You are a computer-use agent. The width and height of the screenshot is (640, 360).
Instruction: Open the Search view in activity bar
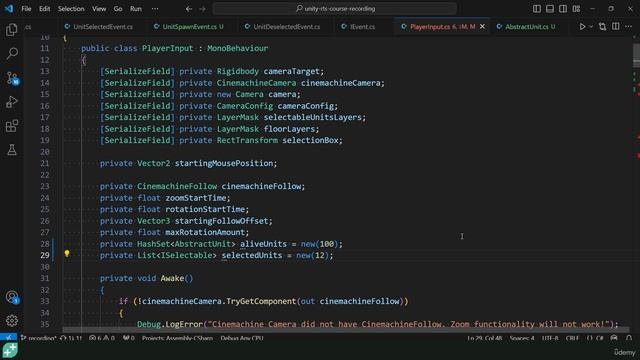click(x=12, y=53)
